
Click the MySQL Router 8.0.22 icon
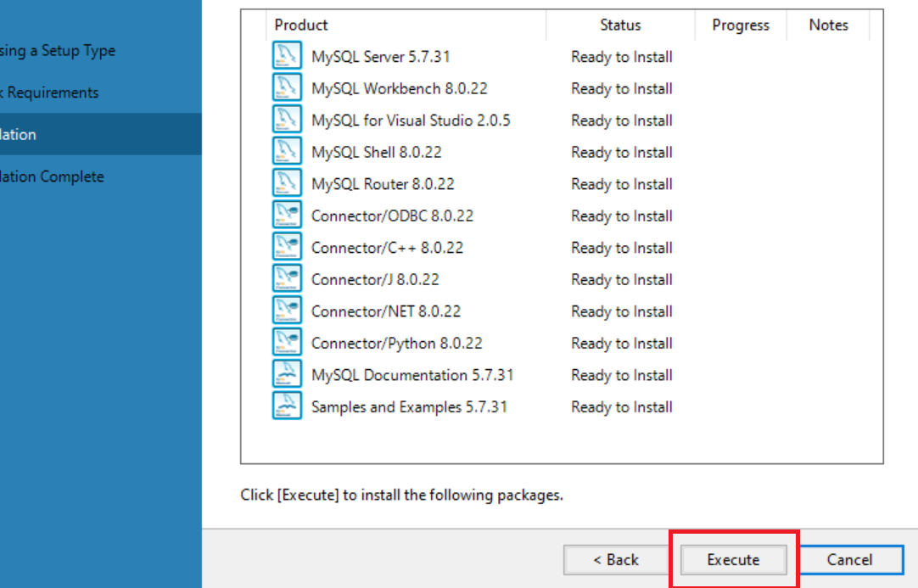point(287,182)
